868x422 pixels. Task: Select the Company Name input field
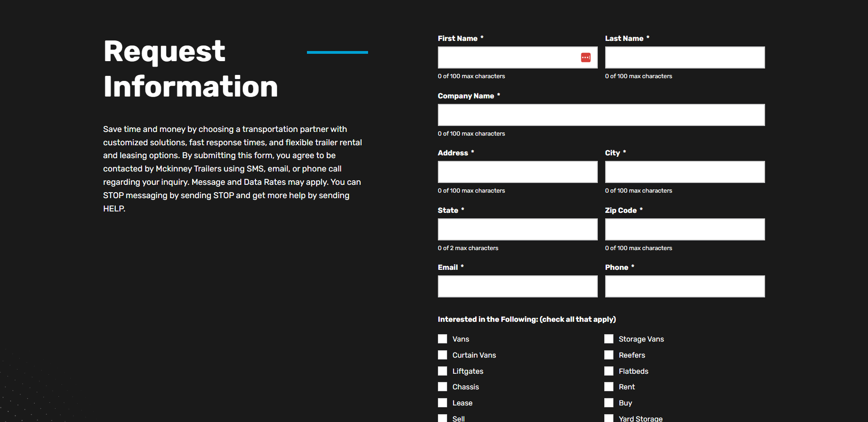click(x=601, y=115)
